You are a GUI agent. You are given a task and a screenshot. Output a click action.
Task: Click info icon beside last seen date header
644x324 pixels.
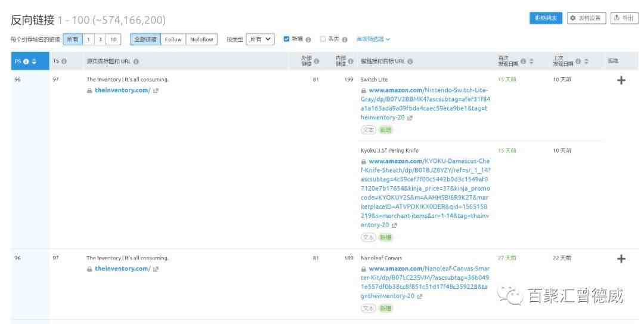tap(578, 61)
